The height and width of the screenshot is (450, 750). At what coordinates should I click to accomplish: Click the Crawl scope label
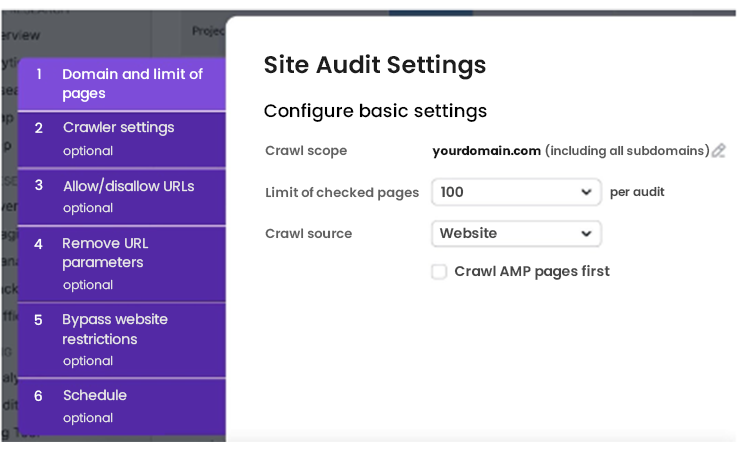tap(306, 151)
